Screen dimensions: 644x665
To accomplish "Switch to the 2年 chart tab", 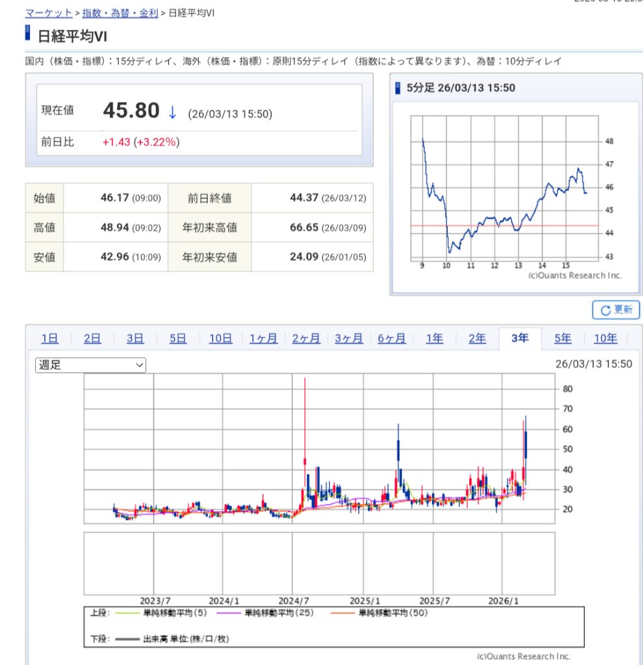I will pos(478,338).
